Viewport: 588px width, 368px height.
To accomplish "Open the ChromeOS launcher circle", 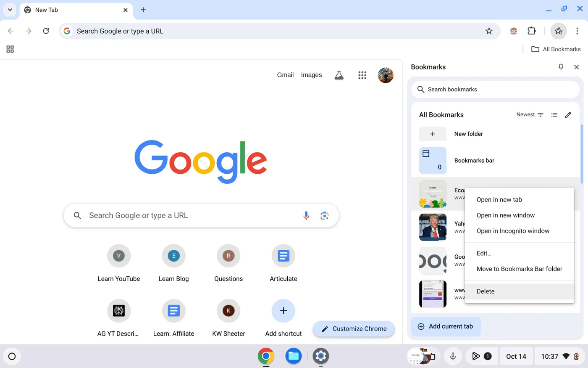I will pyautogui.click(x=12, y=356).
